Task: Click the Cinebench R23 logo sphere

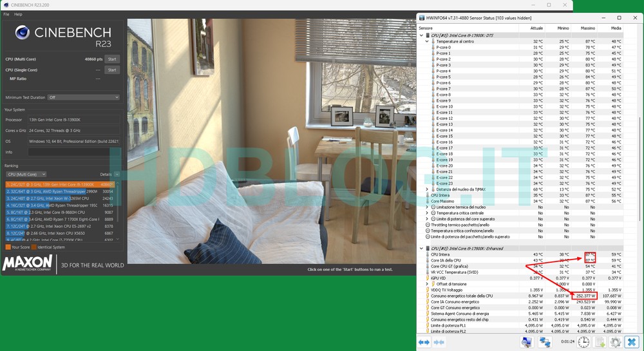Action: coord(22,32)
